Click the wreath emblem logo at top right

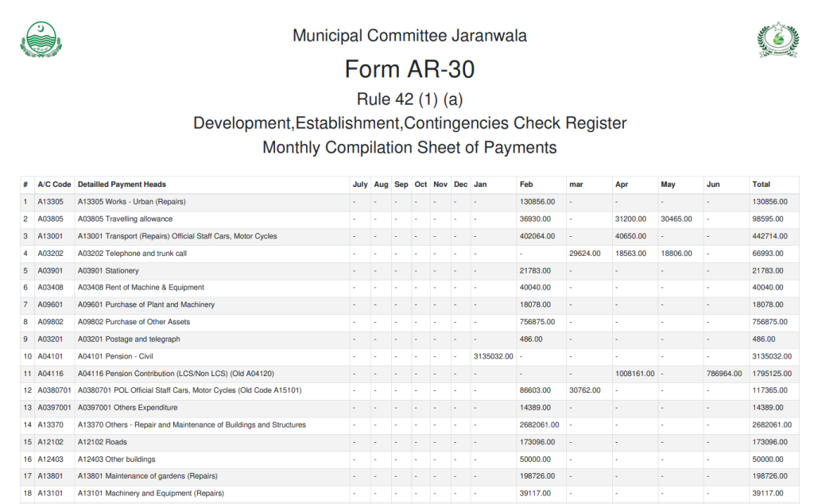pyautogui.click(x=777, y=39)
